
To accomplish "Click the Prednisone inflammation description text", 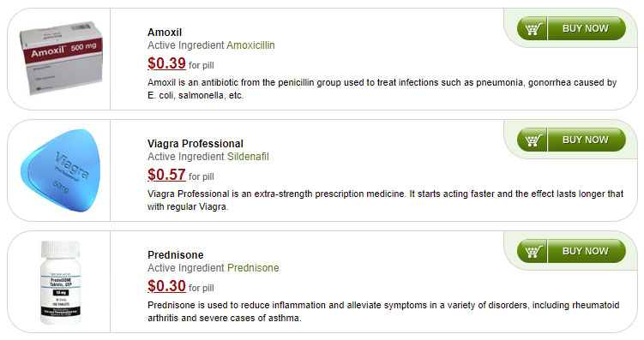I will tap(383, 311).
